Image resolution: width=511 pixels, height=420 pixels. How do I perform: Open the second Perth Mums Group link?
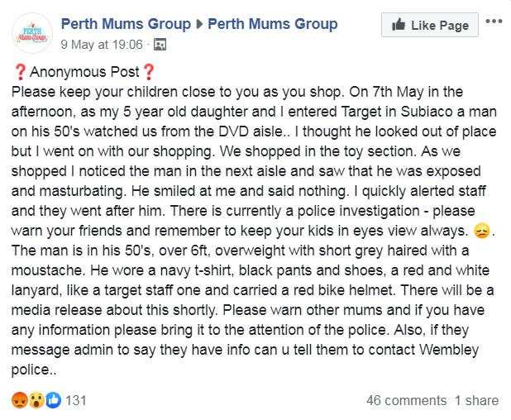272,24
